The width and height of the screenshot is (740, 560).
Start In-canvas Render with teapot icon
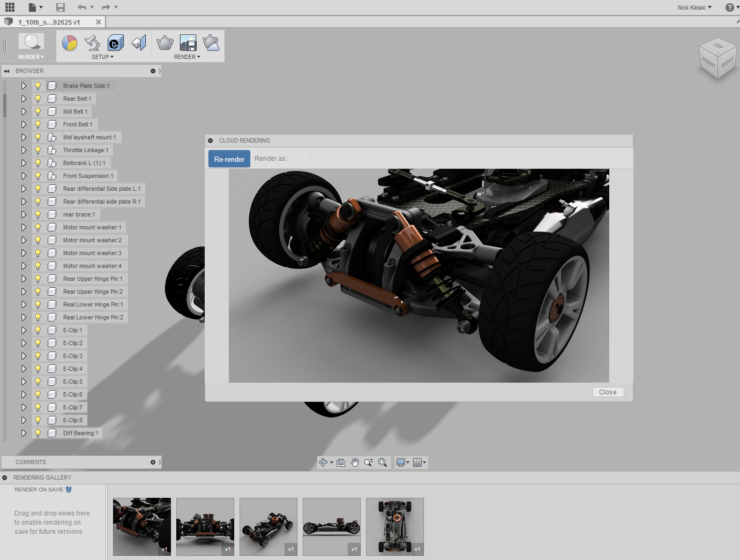(165, 43)
